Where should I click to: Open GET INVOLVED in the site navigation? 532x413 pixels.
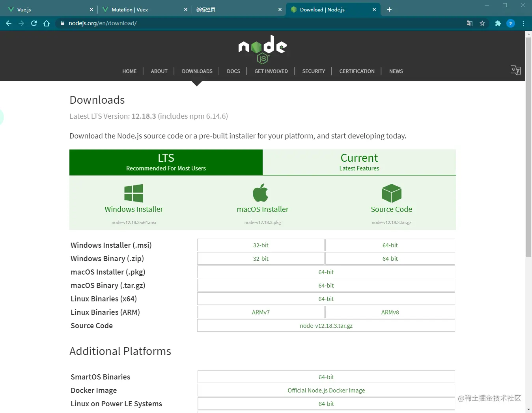tap(271, 71)
